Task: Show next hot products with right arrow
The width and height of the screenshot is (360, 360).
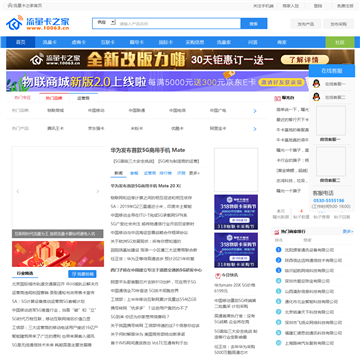Action: coord(255,129)
